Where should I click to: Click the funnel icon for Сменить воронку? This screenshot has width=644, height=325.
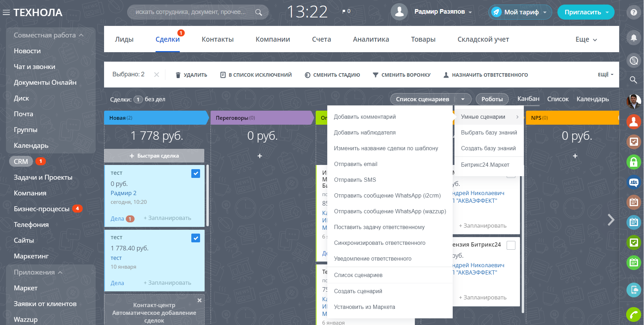pos(375,75)
